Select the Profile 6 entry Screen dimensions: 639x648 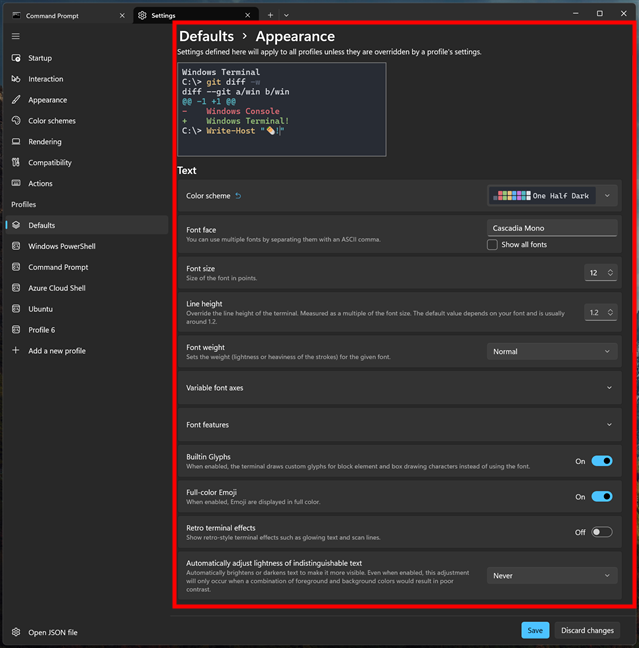pyautogui.click(x=87, y=329)
